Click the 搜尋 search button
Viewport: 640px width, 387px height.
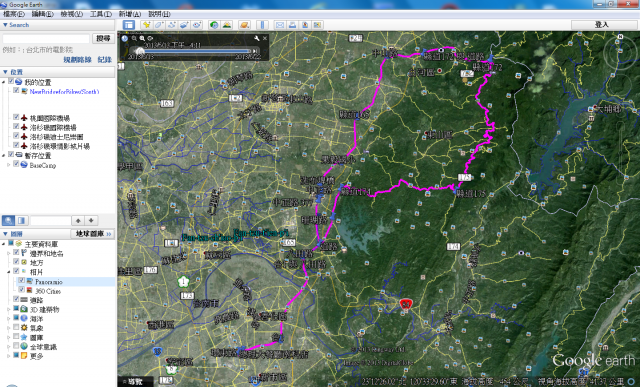point(103,38)
